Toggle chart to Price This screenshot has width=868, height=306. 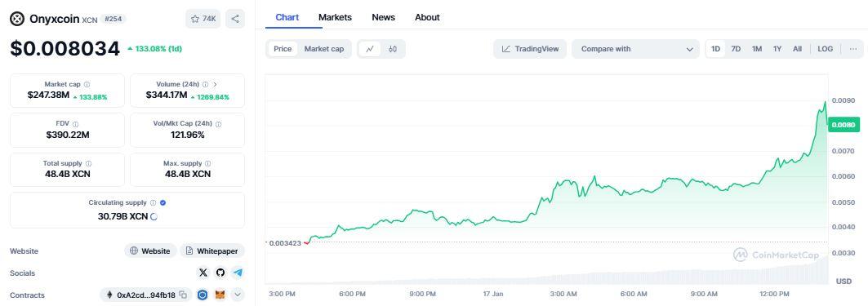283,49
